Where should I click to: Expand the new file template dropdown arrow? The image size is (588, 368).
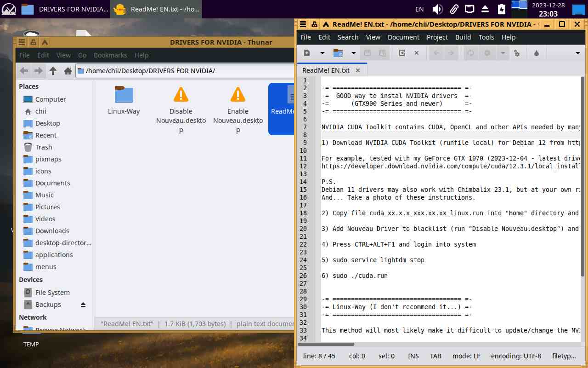pyautogui.click(x=322, y=53)
